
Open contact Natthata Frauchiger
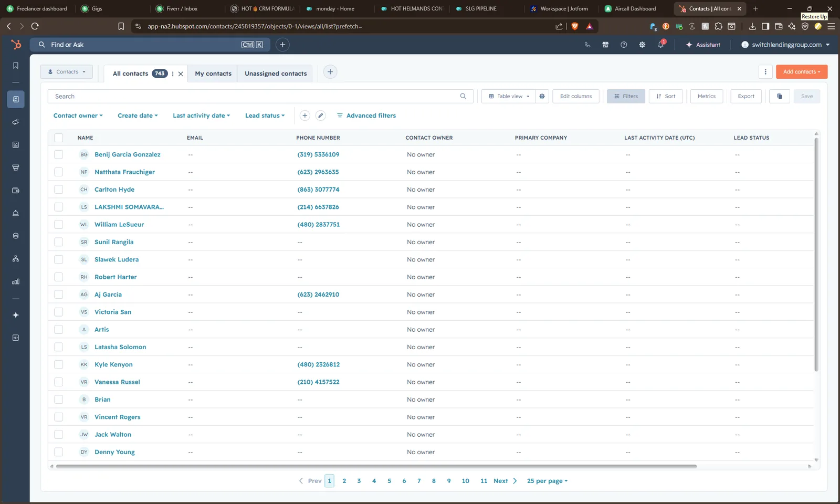click(124, 172)
